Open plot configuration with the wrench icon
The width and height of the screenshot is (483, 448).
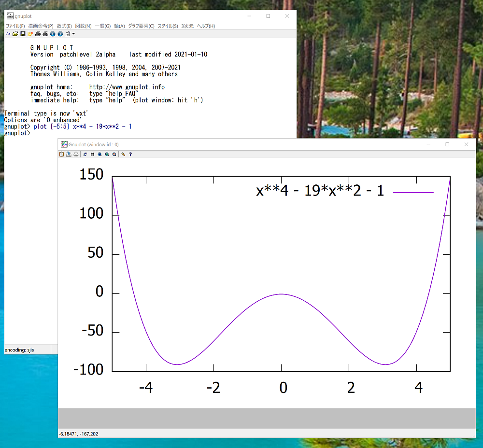point(123,154)
